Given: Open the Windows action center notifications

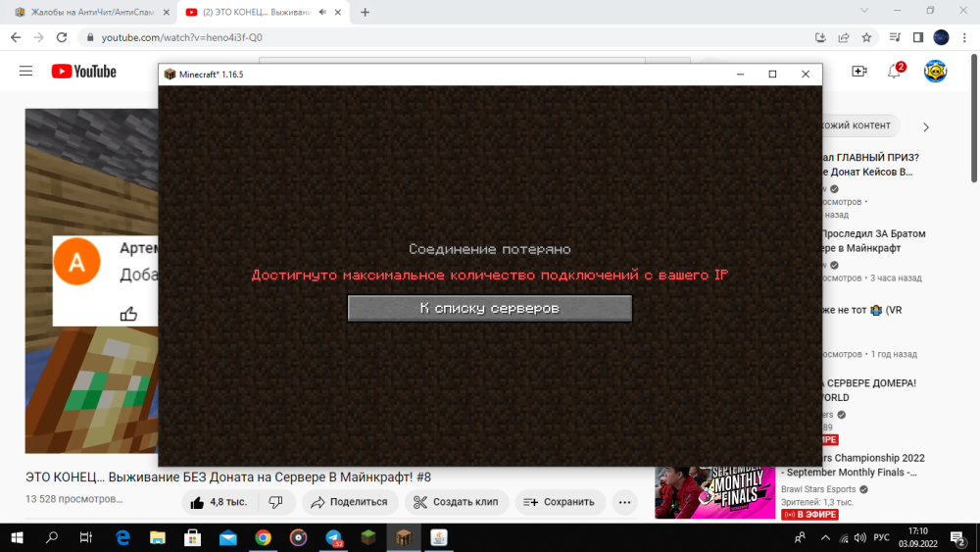Looking at the screenshot, I should (x=957, y=537).
